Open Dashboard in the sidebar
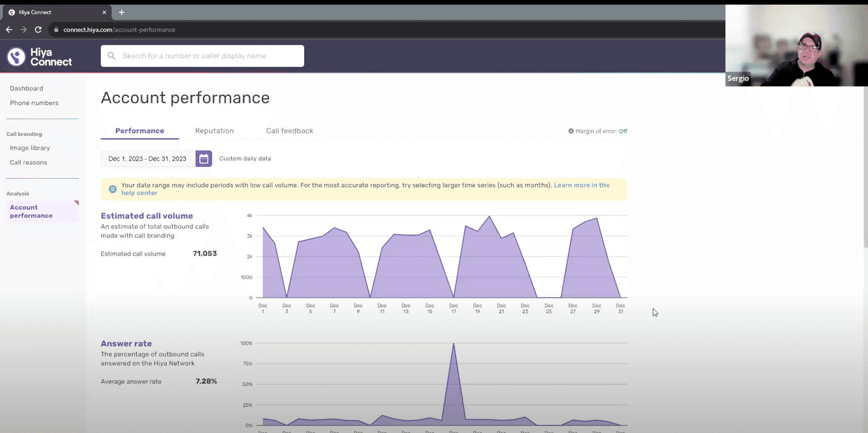Image resolution: width=868 pixels, height=433 pixels. click(x=27, y=88)
